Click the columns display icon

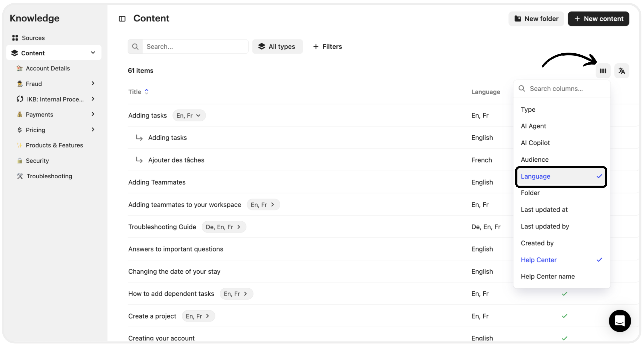603,71
